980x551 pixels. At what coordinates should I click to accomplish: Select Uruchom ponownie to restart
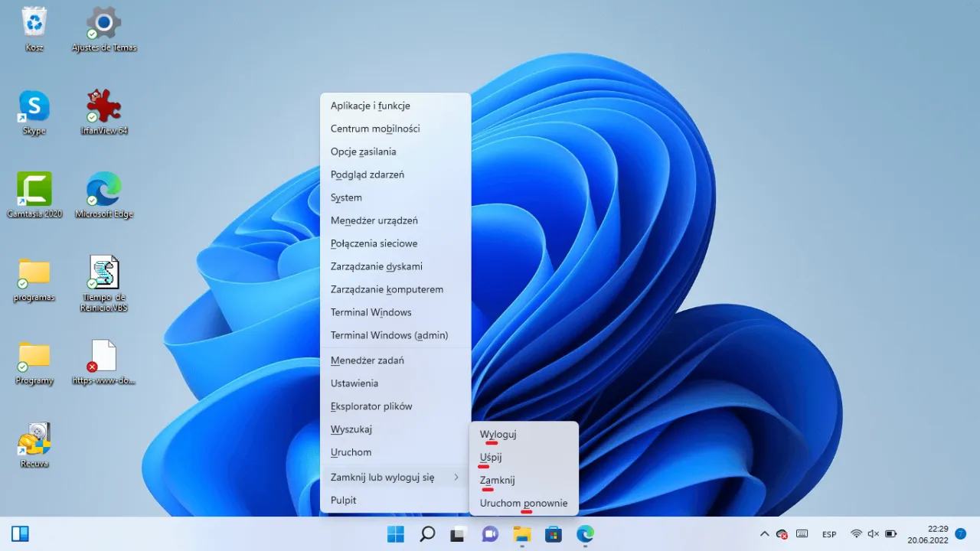tap(523, 503)
